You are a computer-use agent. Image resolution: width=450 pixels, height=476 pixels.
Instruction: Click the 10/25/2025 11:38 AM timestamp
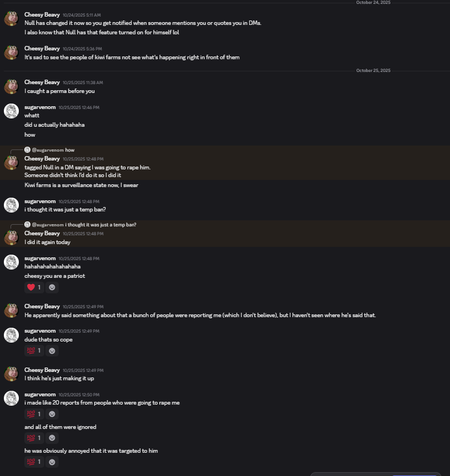click(x=83, y=82)
